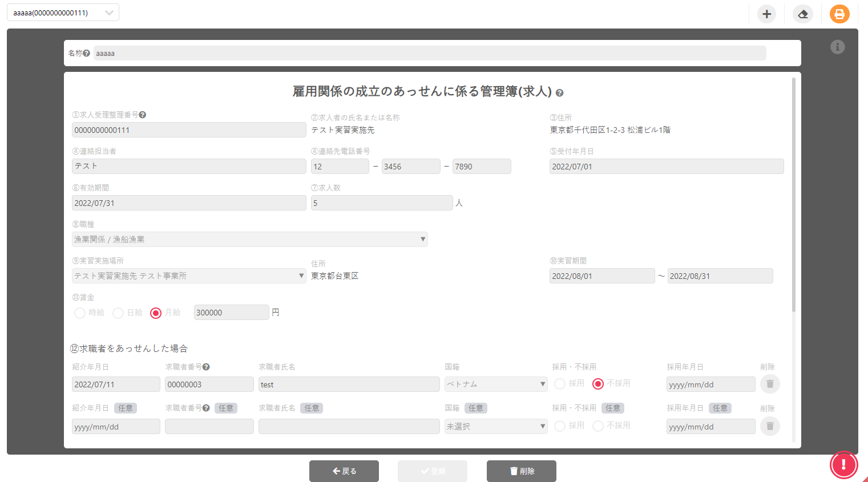Select the 時給 wage radio button
The image size is (868, 482).
pos(80,313)
